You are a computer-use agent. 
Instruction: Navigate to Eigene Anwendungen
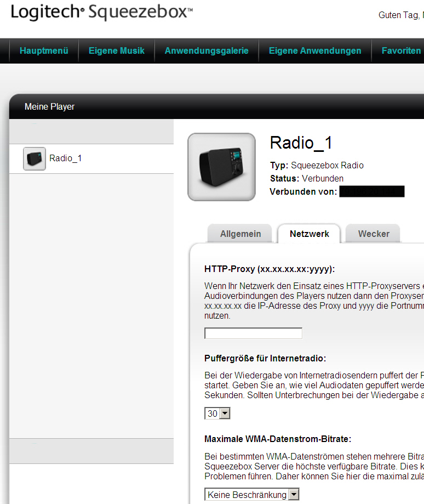coord(314,50)
